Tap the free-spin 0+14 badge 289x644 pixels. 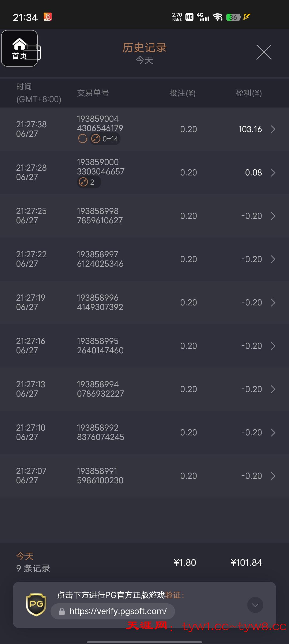[x=105, y=139]
